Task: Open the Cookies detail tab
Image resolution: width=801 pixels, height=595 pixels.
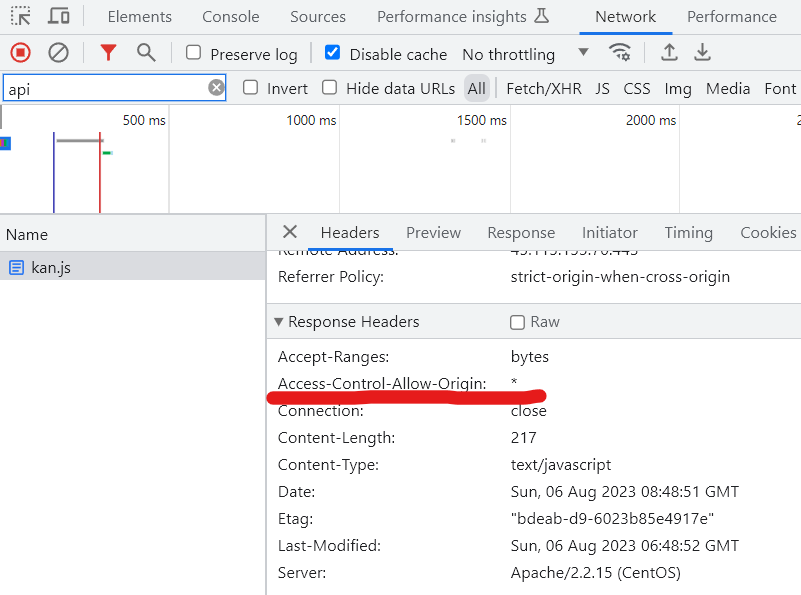Action: (768, 233)
